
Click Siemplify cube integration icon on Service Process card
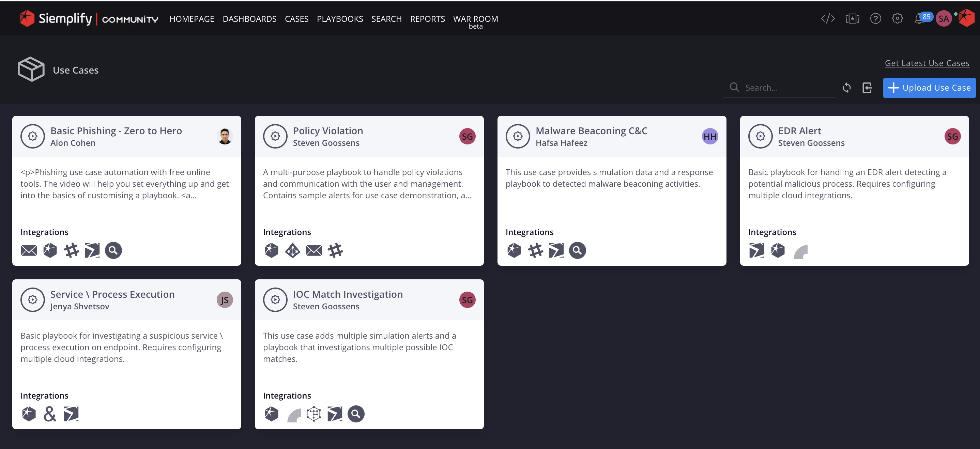point(29,414)
